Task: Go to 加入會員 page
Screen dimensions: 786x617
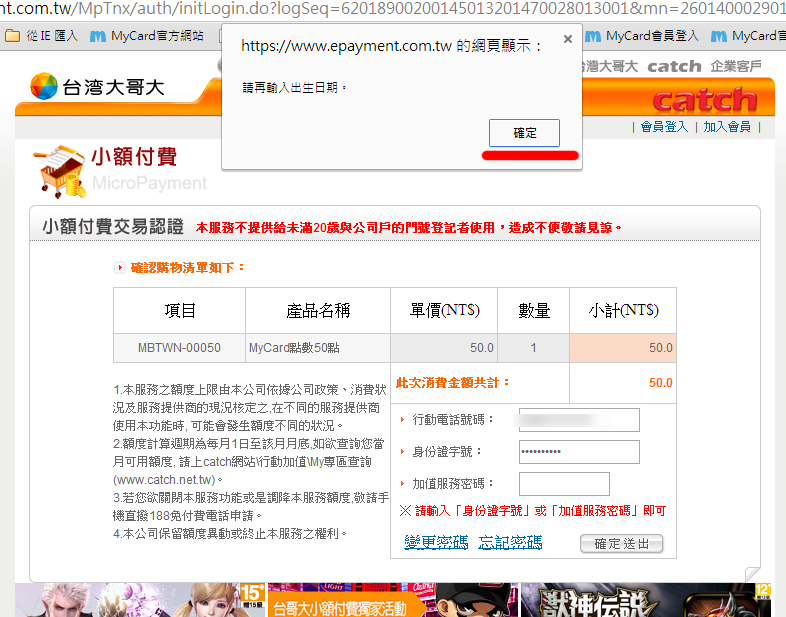Action: (x=727, y=127)
